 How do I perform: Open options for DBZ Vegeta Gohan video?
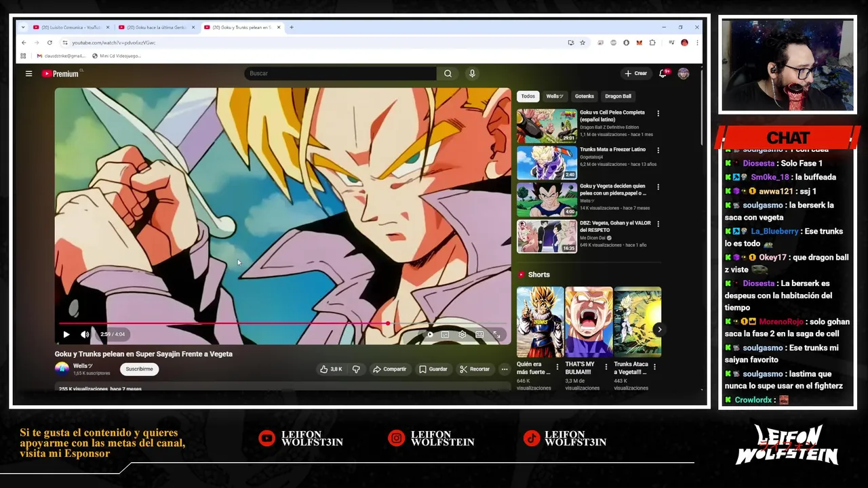pos(658,224)
